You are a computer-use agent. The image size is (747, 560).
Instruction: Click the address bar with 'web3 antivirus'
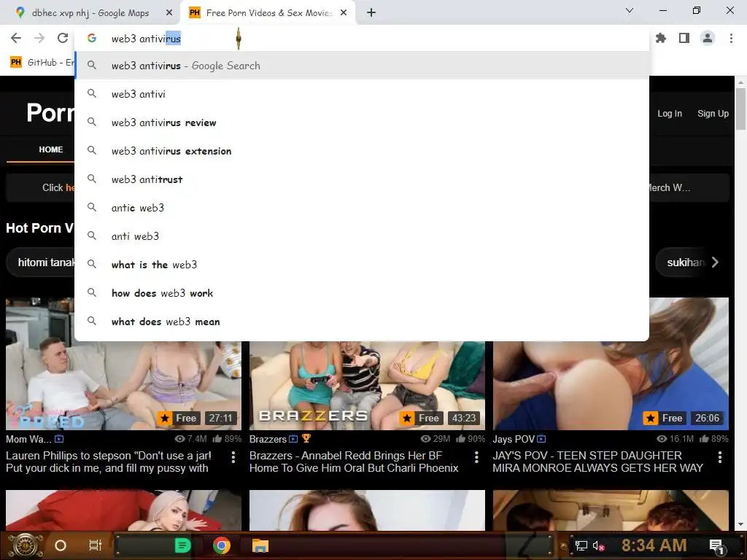(362, 39)
